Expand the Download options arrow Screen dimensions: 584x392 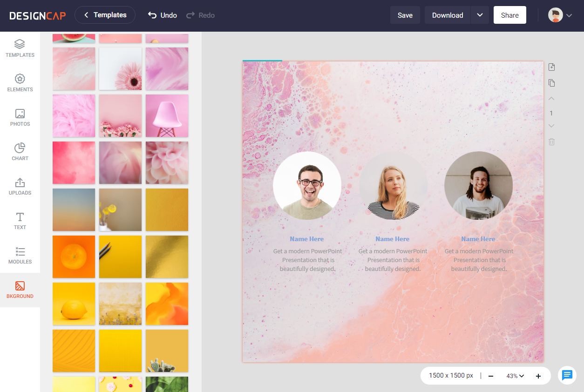[480, 15]
